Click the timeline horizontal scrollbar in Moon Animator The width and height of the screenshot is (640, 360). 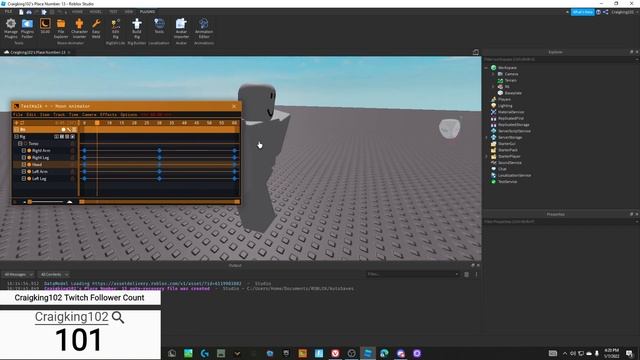tap(160, 202)
